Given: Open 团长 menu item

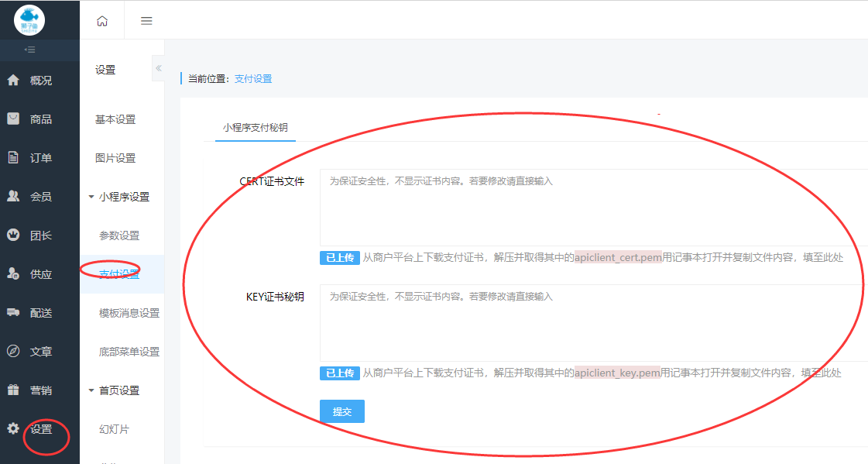Looking at the screenshot, I should (41, 235).
